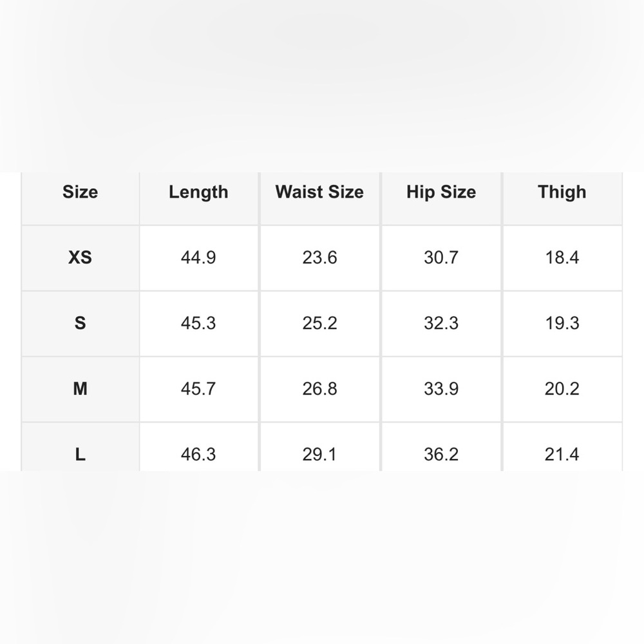
Task: Click M thigh value 20.2
Action: 562,388
